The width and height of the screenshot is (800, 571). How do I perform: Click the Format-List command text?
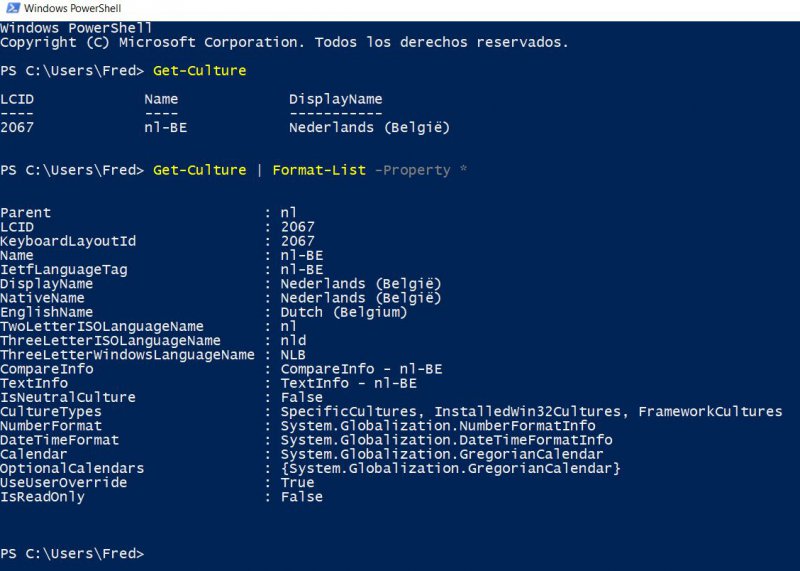318,170
